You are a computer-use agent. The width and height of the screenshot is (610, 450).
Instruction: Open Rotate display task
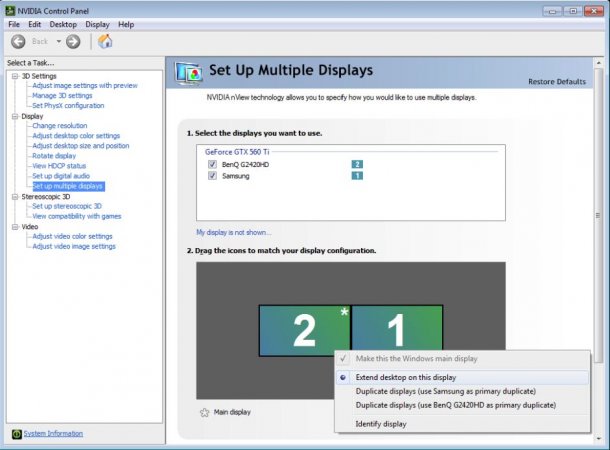point(54,156)
